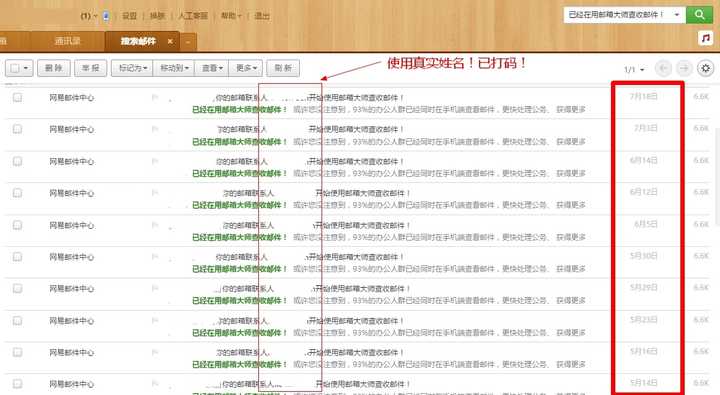This screenshot has width=720, height=395.
Task: Open the arrow beside the select-all checkbox
Action: pos(26,68)
